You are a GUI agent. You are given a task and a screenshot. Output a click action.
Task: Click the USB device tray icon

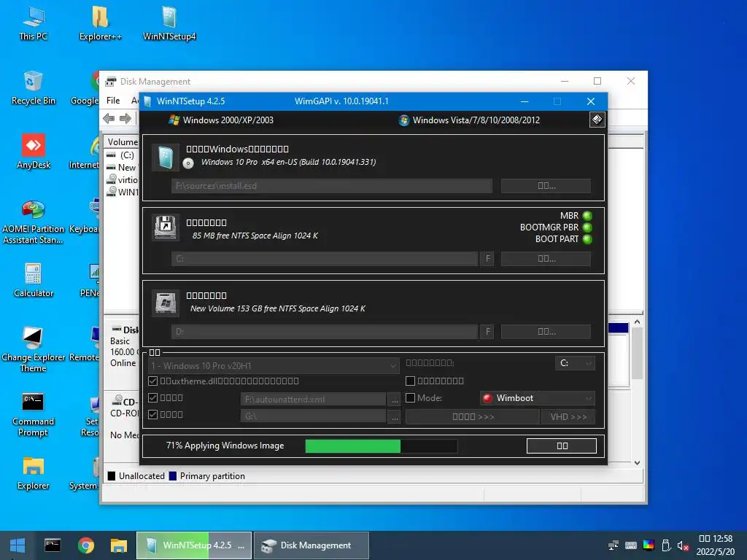pyautogui.click(x=667, y=545)
